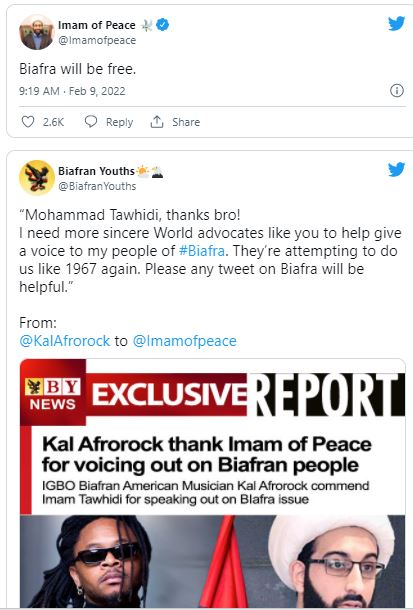Click the Biafran Youths display name

click(96, 171)
